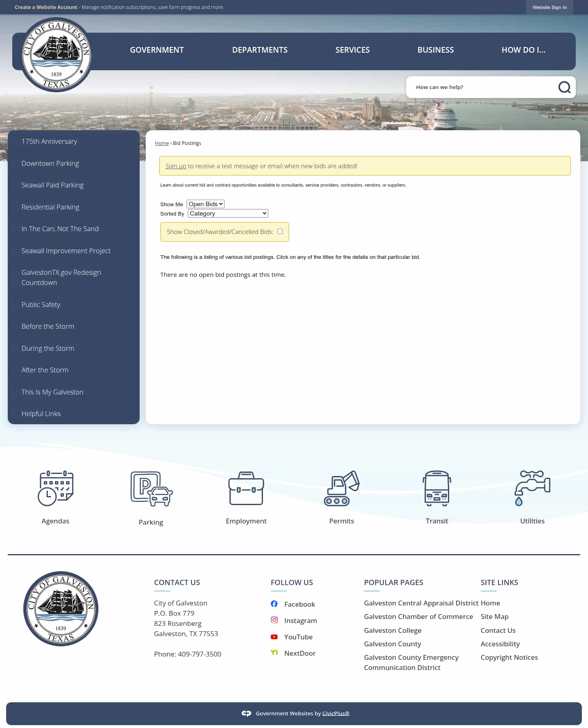The height and width of the screenshot is (728, 588).
Task: Click the City of Galveston header seal
Action: (56, 55)
